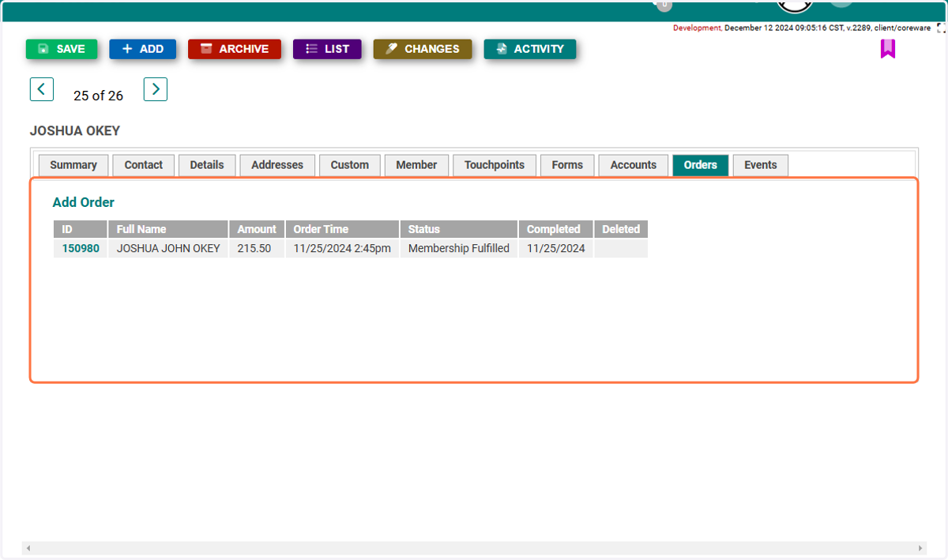Sort by the Completed column header
948x560 pixels.
coord(556,229)
